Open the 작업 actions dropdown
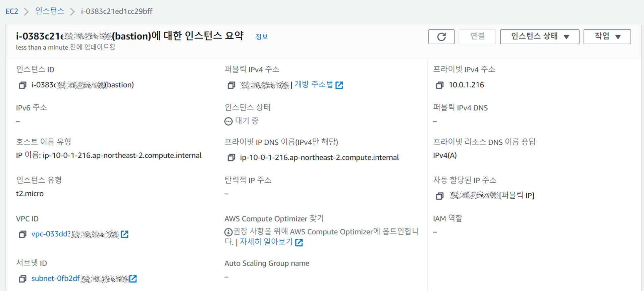 point(607,37)
